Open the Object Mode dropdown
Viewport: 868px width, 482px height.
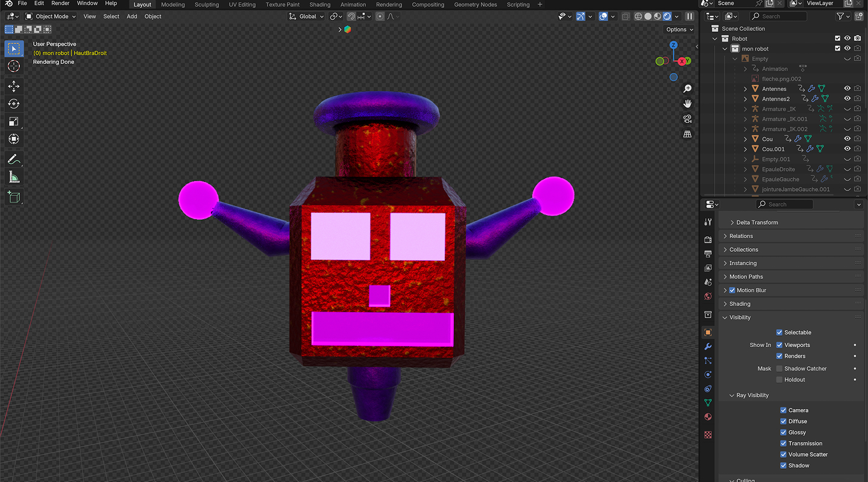coord(51,16)
